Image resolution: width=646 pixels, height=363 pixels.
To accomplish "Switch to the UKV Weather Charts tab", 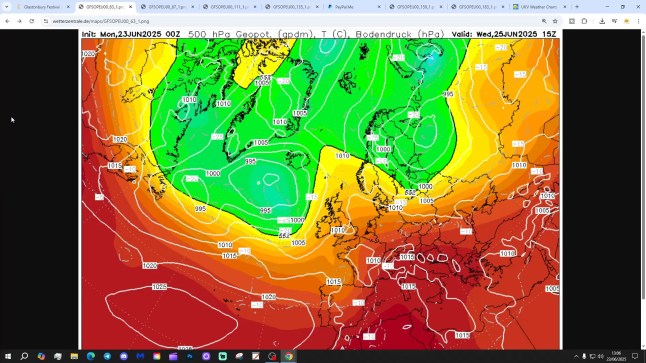I will pyautogui.click(x=540, y=7).
